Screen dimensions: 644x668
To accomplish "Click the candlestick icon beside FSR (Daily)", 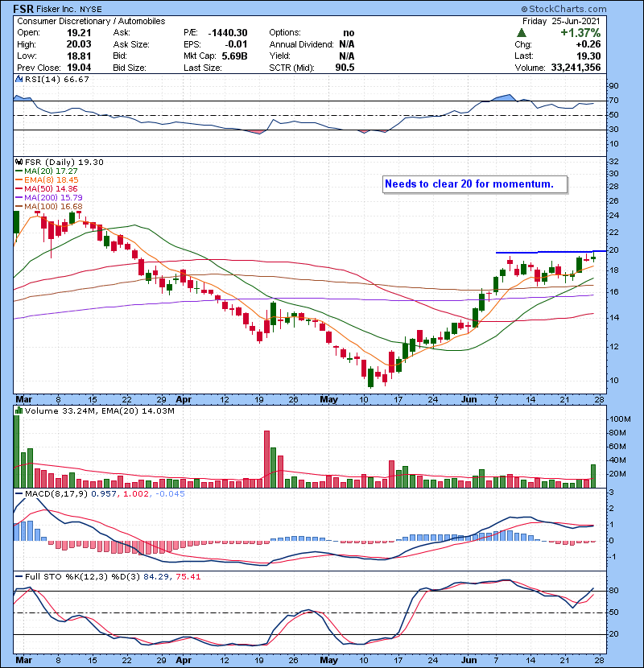I will (19, 162).
